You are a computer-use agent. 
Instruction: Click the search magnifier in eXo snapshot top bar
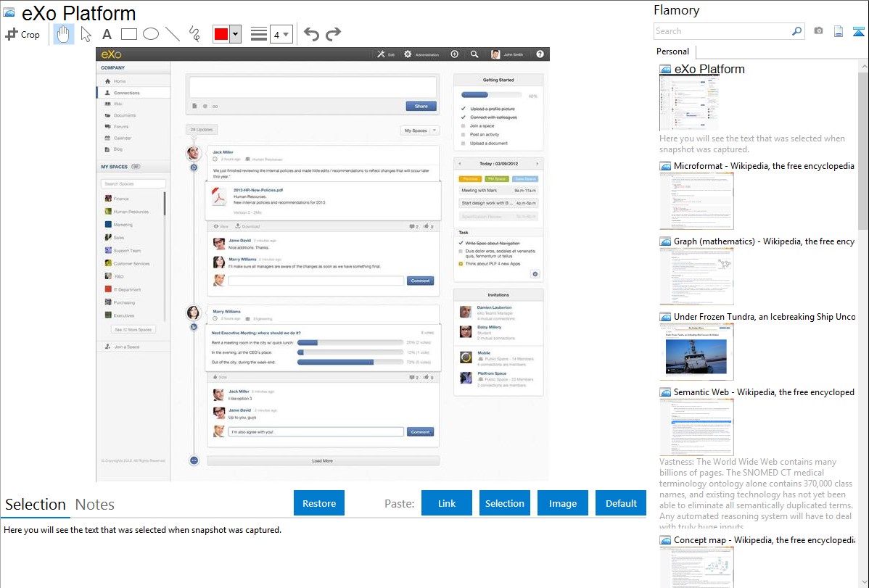click(x=474, y=54)
